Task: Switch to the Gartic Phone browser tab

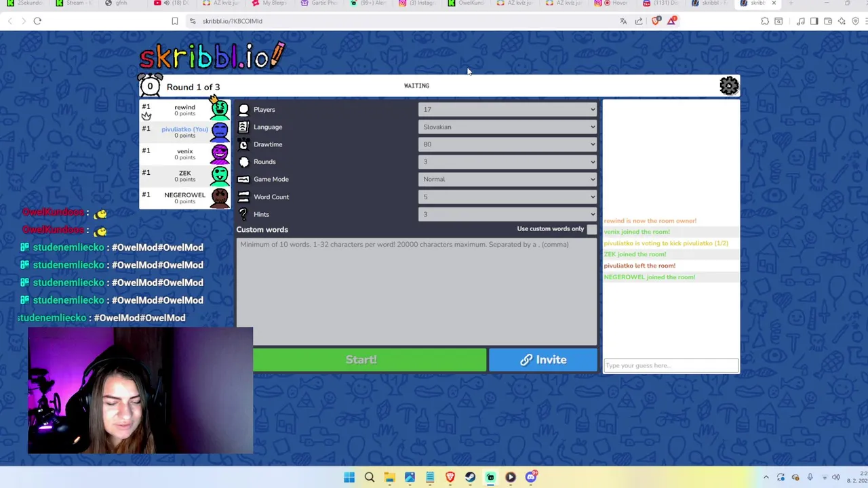Action: tap(319, 3)
